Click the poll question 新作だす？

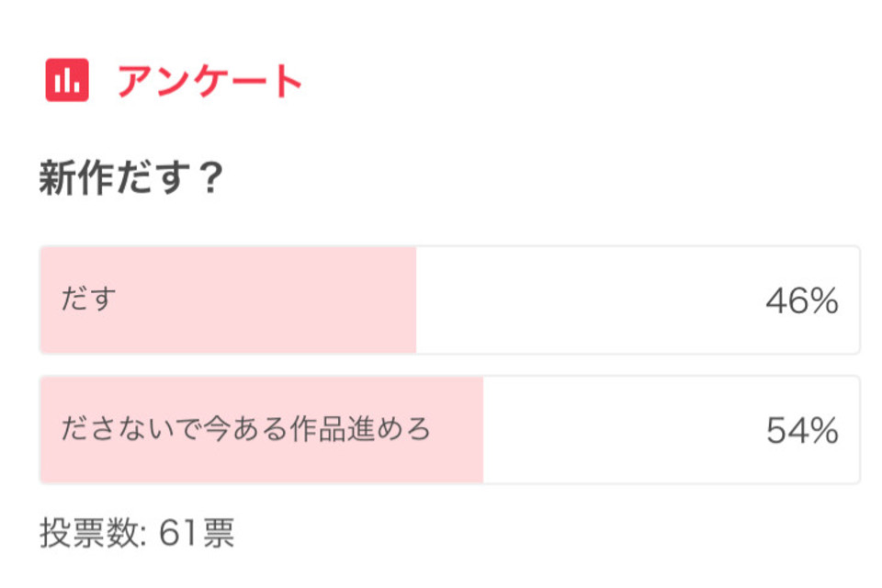click(131, 177)
